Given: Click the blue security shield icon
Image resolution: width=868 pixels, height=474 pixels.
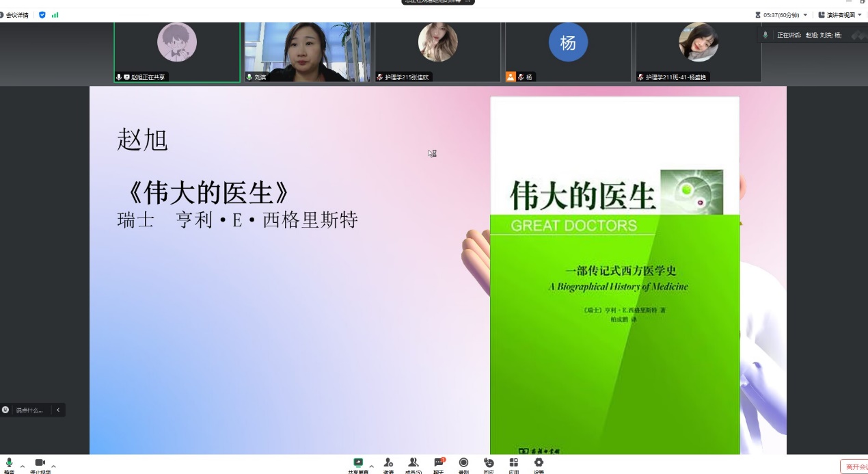Looking at the screenshot, I should [x=42, y=15].
